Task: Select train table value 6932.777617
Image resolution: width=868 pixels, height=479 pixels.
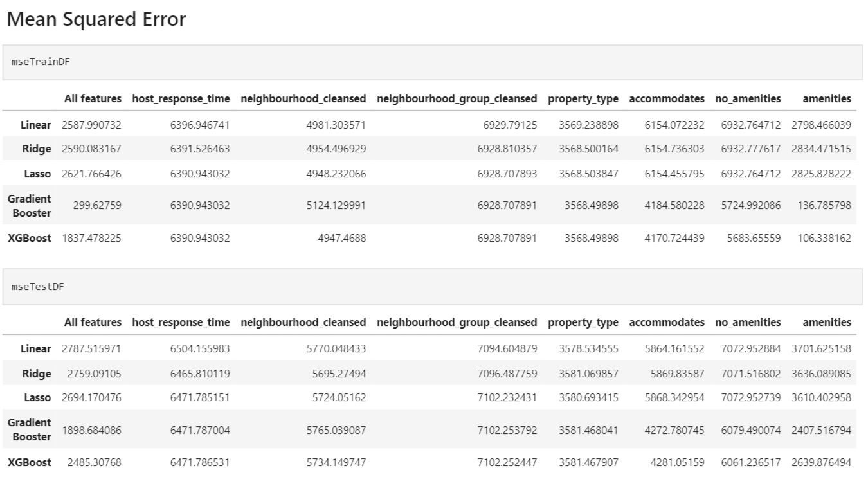Action: 752,149
